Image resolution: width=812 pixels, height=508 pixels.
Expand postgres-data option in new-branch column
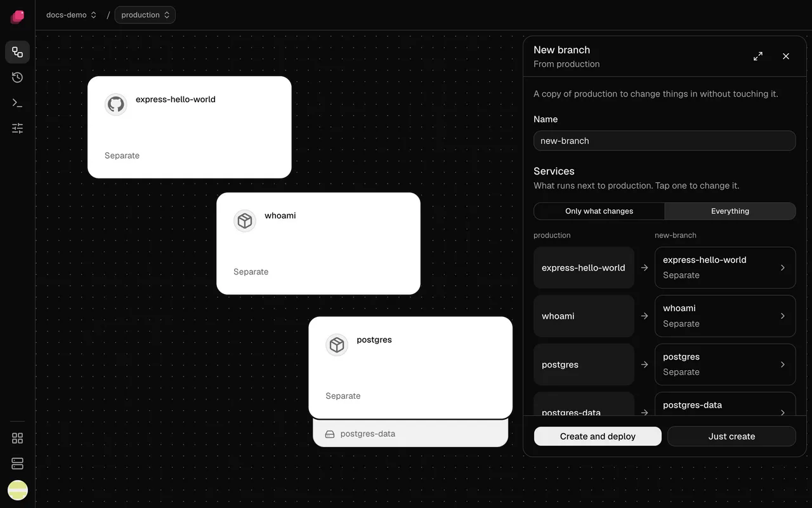(x=725, y=404)
